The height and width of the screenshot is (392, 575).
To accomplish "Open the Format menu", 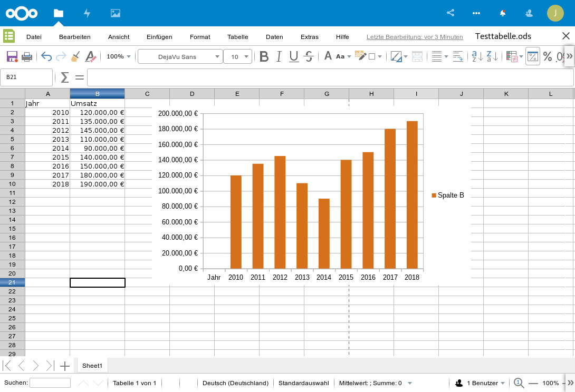I will (200, 37).
